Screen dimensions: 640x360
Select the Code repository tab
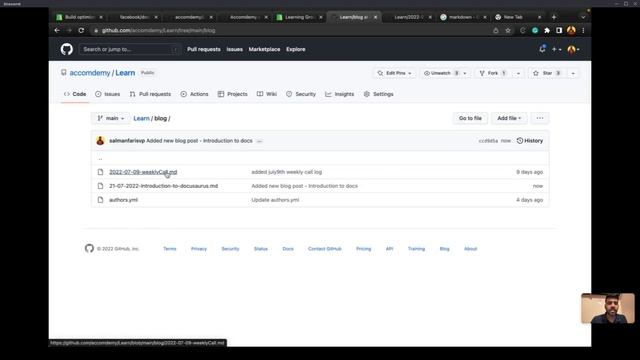tap(75, 94)
